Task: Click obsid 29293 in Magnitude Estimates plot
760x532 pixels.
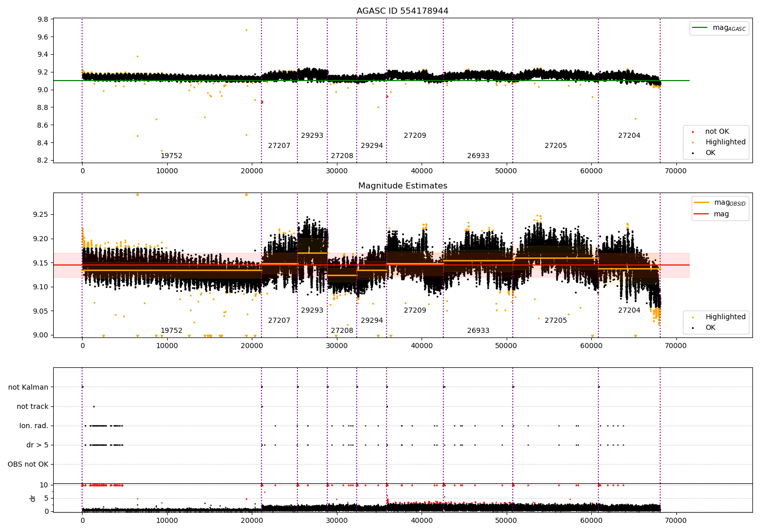Action: pos(312,311)
